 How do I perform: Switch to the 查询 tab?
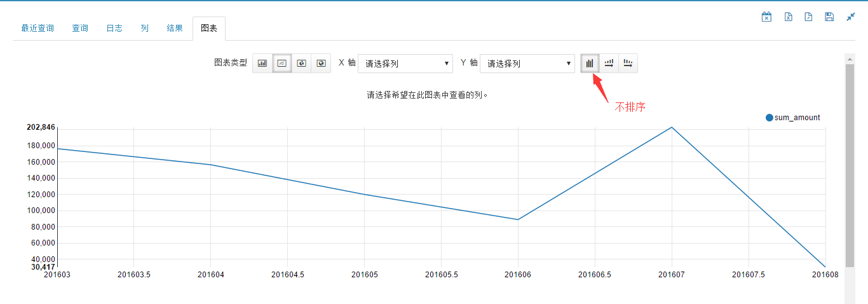80,29
